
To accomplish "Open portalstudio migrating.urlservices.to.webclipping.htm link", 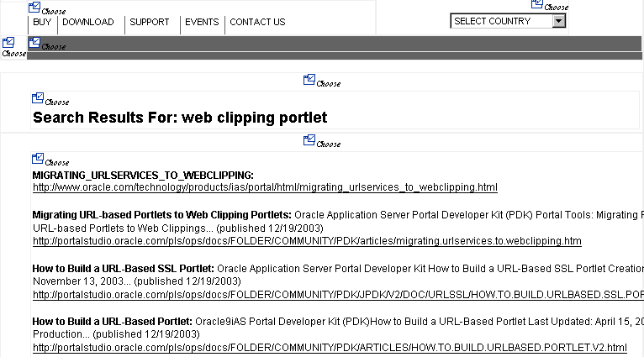I will 307,241.
